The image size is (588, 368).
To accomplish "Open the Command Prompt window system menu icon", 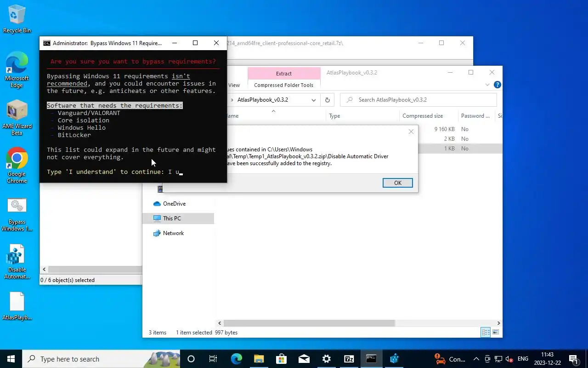I will [47, 43].
